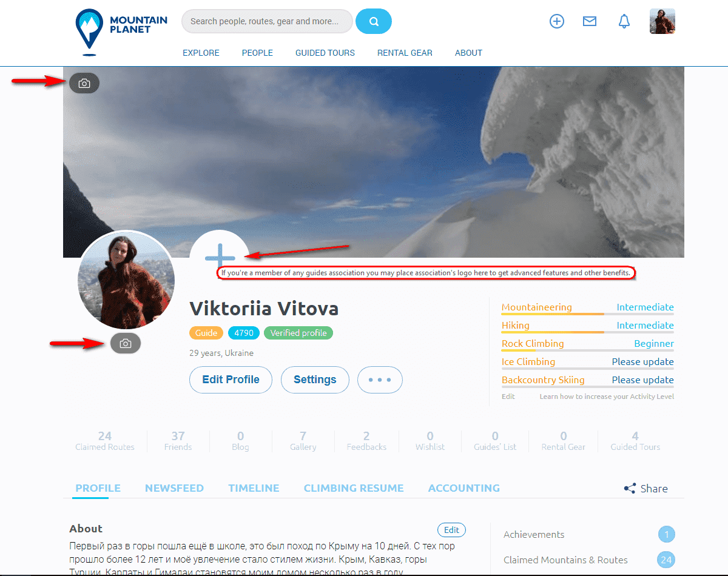Open the Settings from the profile
This screenshot has width=728, height=576.
[x=315, y=380]
